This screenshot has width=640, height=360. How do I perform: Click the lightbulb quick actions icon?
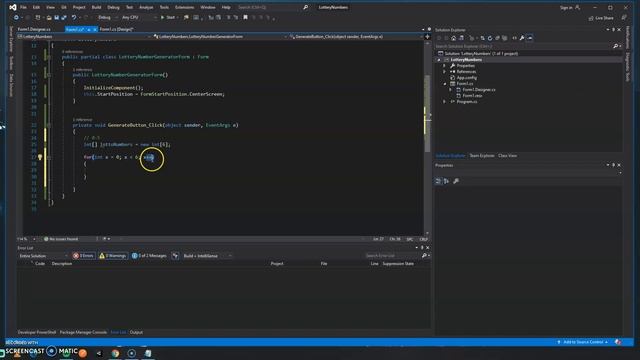pyautogui.click(x=40, y=157)
